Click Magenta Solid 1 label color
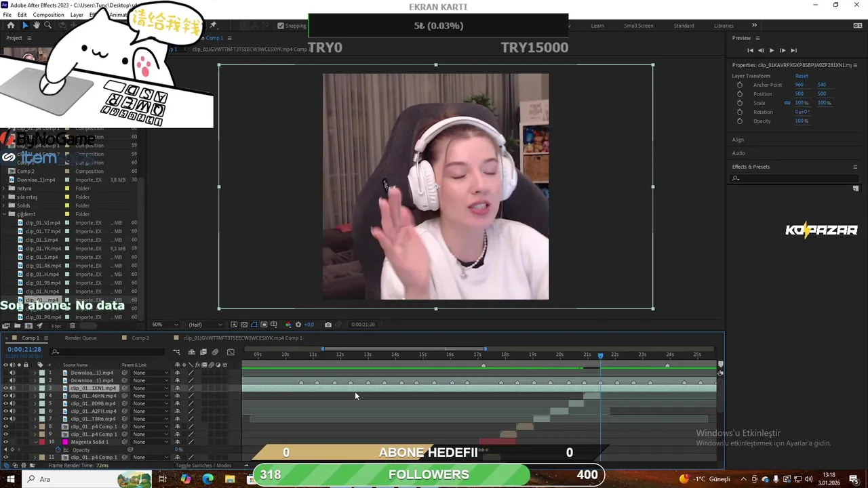 coord(42,442)
